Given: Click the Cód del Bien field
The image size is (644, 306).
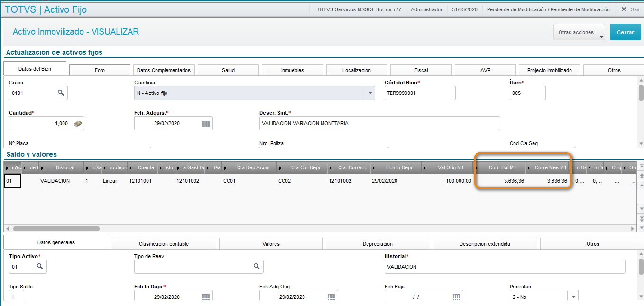Looking at the screenshot, I should pos(420,93).
